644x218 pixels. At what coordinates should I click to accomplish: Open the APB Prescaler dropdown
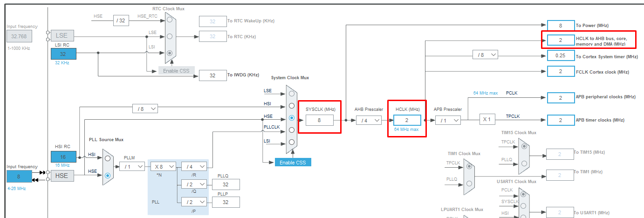tap(448, 120)
